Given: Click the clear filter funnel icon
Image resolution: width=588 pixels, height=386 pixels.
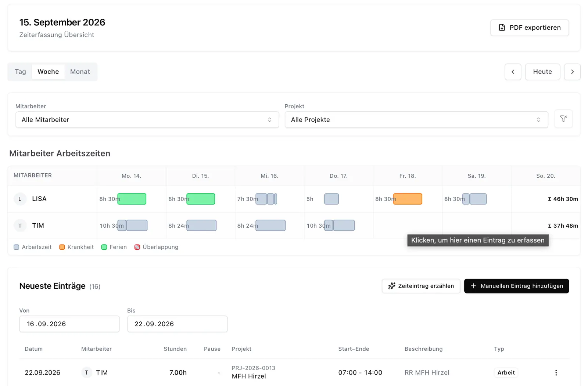Looking at the screenshot, I should [x=563, y=119].
